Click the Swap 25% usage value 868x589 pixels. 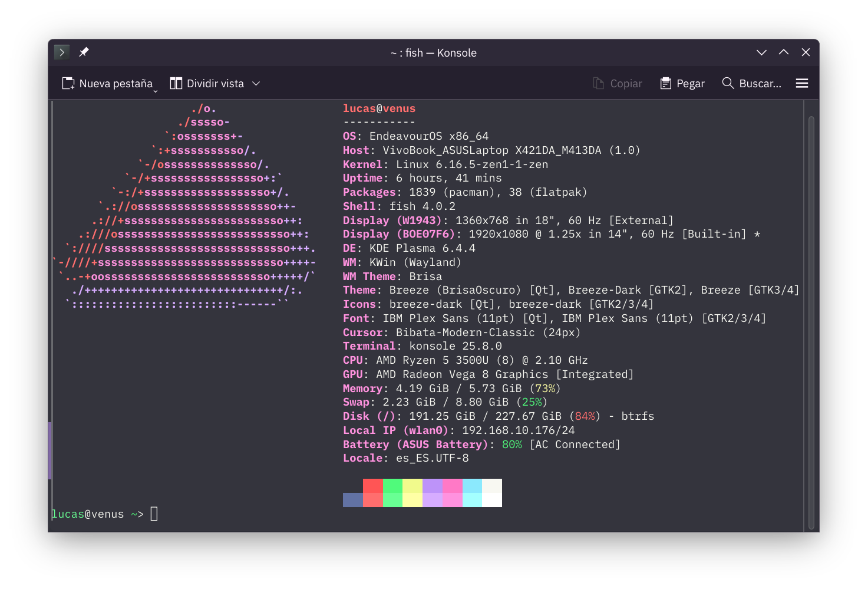532,402
